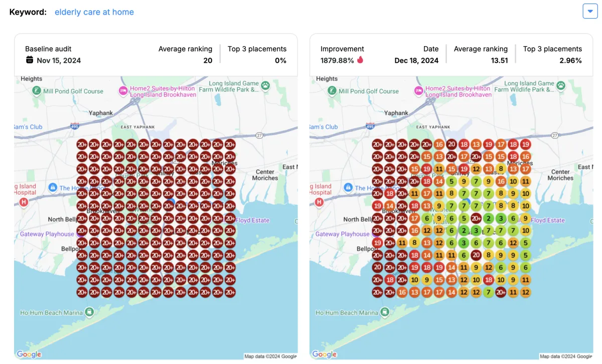Click the 'Yaphank' label on the baseline map
This screenshot has height=364, width=602.
coord(101,113)
